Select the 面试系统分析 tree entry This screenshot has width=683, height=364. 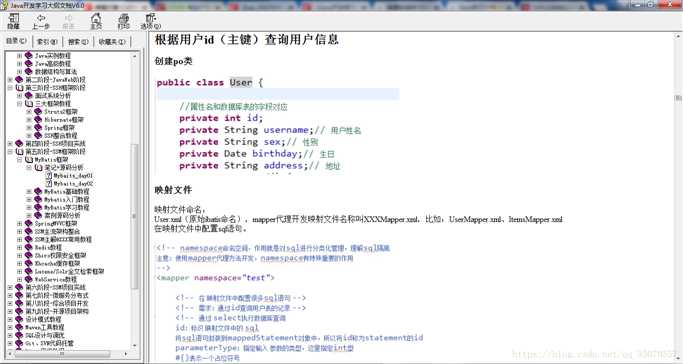[x=53, y=95]
